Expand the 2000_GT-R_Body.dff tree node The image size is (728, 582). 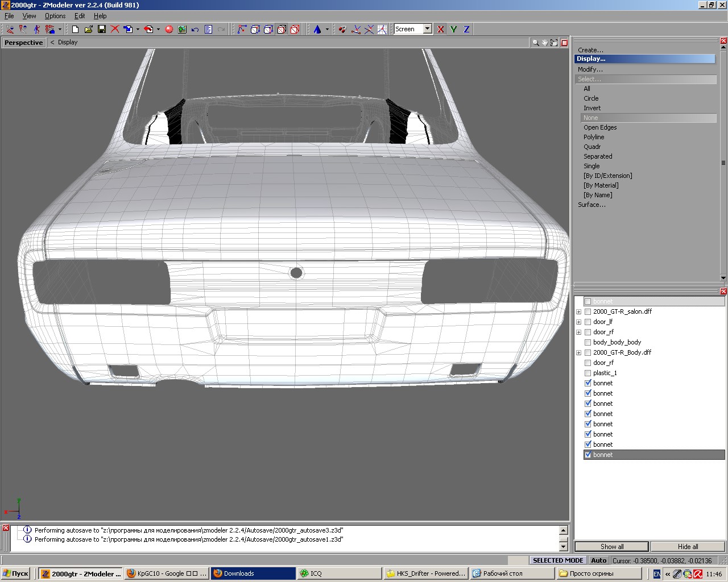(x=579, y=352)
